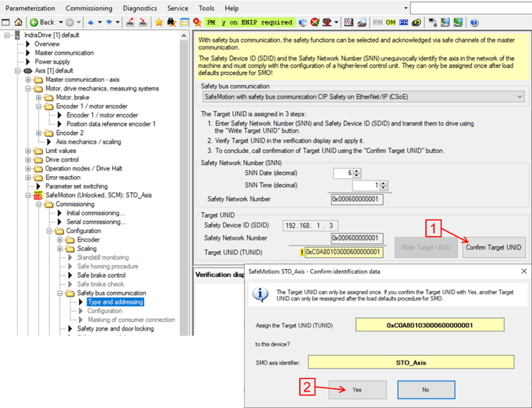The image size is (532, 408).
Task: Expand the Limit values folder
Action: click(x=28, y=151)
